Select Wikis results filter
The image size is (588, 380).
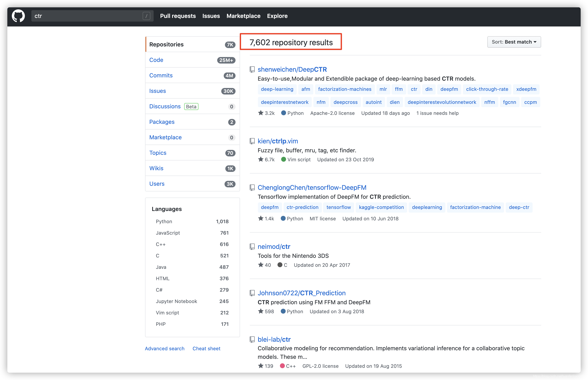[193, 168]
